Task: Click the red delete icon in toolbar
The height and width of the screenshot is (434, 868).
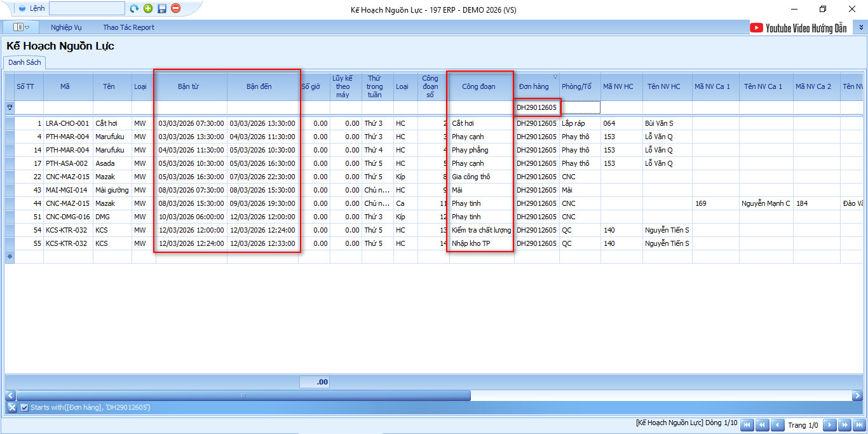Action: click(176, 8)
